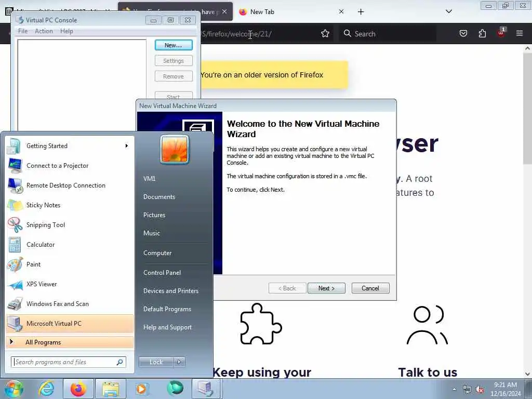
Task: Click New... in Virtual PC Console
Action: pyautogui.click(x=174, y=45)
